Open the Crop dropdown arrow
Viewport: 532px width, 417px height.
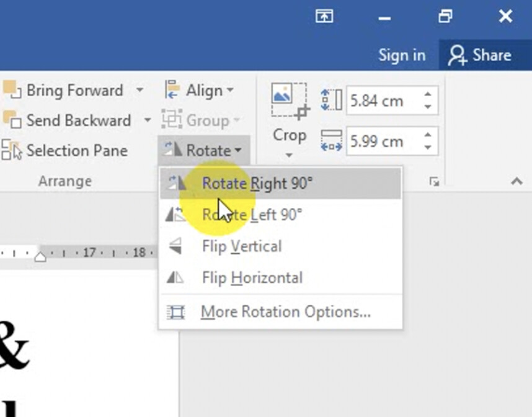(289, 155)
